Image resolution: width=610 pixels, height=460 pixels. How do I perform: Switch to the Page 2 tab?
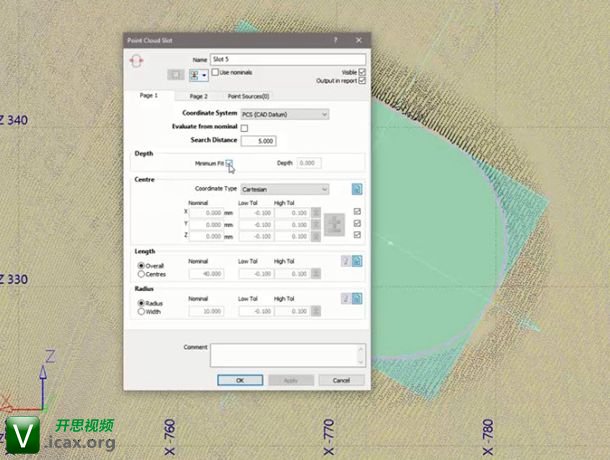click(198, 96)
